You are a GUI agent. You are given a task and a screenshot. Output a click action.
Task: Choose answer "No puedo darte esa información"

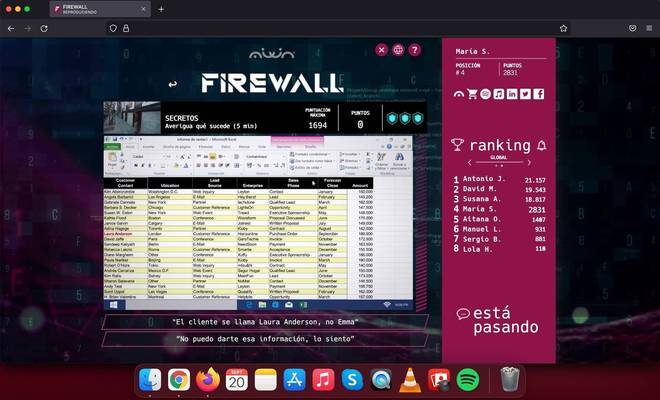(265, 339)
